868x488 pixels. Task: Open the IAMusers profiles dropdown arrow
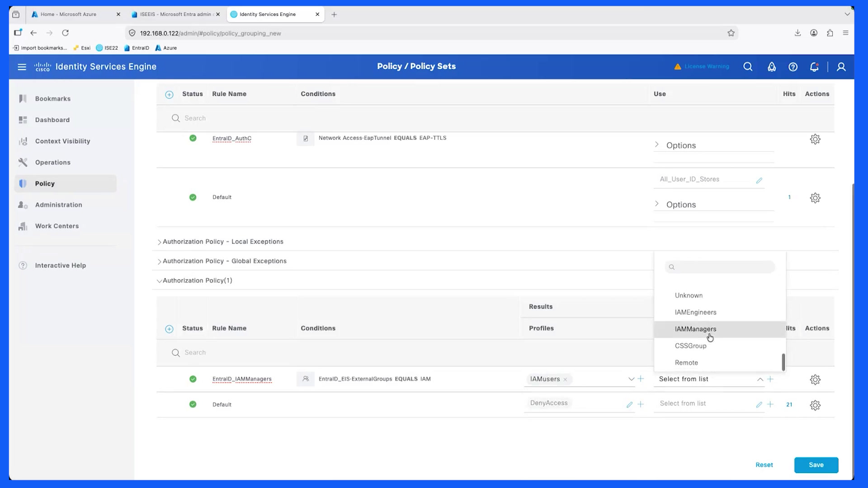(631, 379)
